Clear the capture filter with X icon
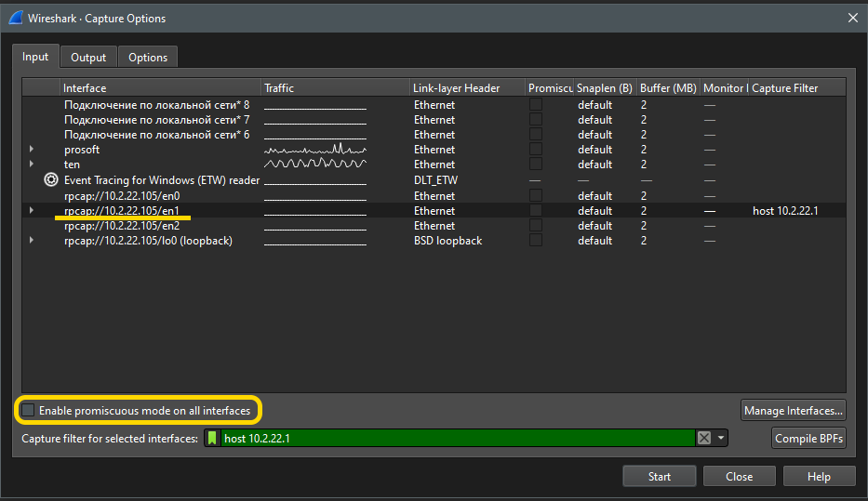The width and height of the screenshot is (868, 501). pyautogui.click(x=704, y=438)
